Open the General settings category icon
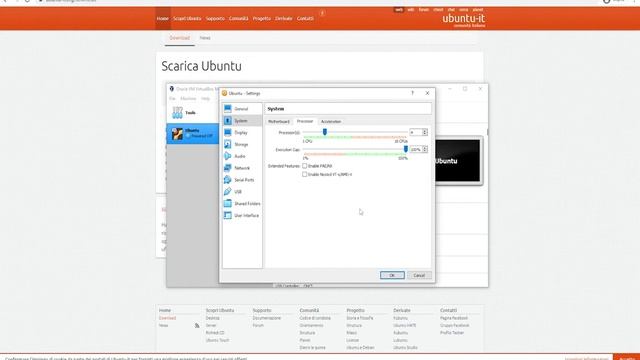This screenshot has height=360, width=640. [228, 109]
